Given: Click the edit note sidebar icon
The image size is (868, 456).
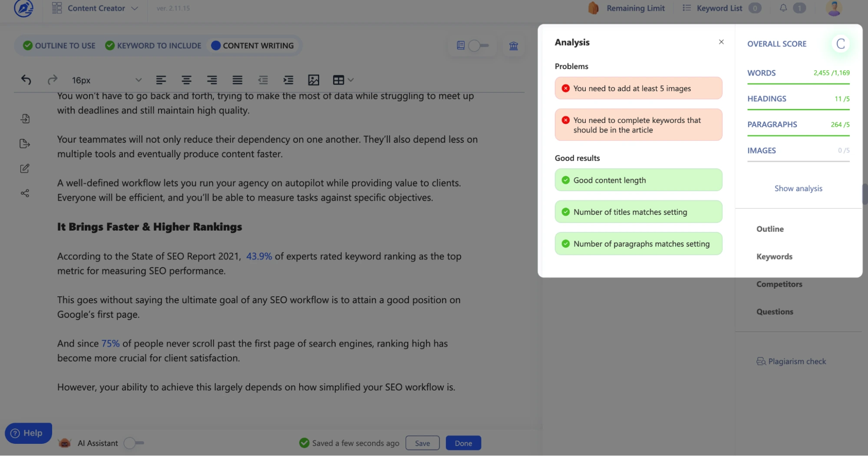Looking at the screenshot, I should [25, 169].
